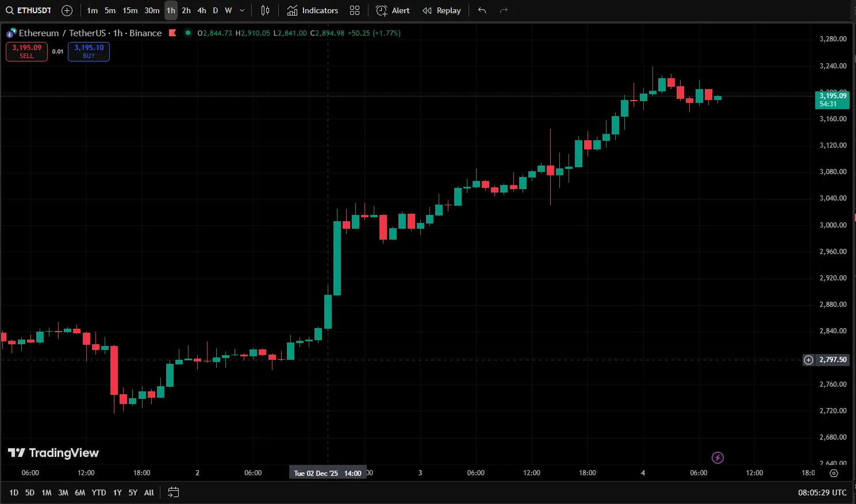The height and width of the screenshot is (504, 856).
Task: Open the layout grid selector icon
Action: click(355, 10)
